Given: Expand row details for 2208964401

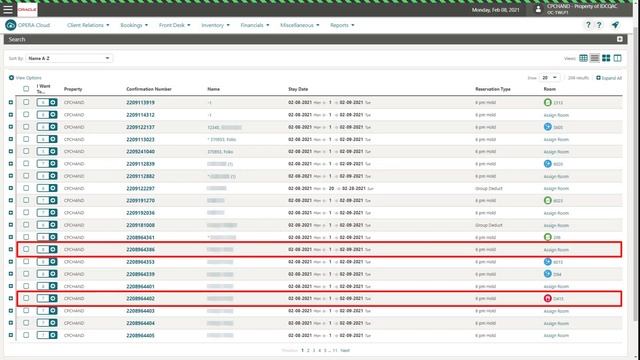Looking at the screenshot, I should coord(11,286).
